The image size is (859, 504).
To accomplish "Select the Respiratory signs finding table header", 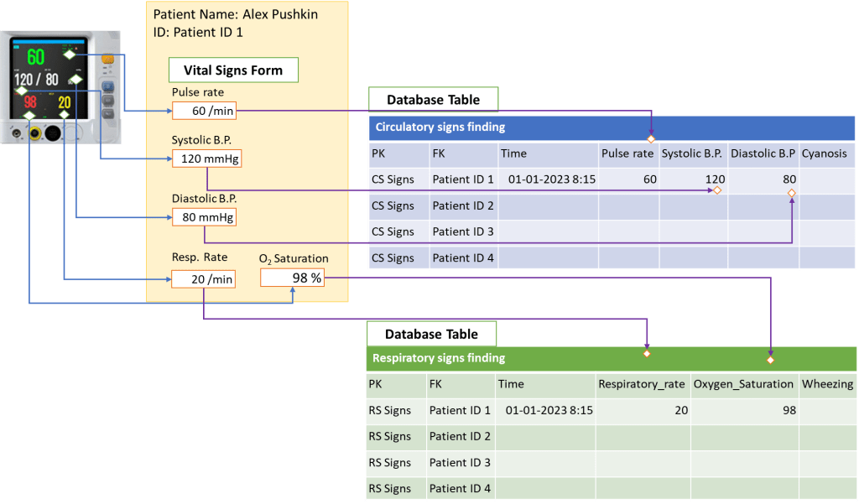I will pyautogui.click(x=611, y=358).
